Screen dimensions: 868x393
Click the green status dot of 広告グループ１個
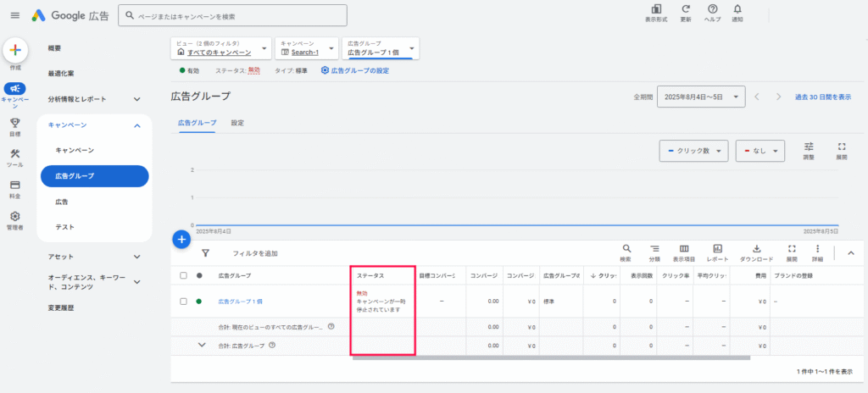tap(198, 302)
